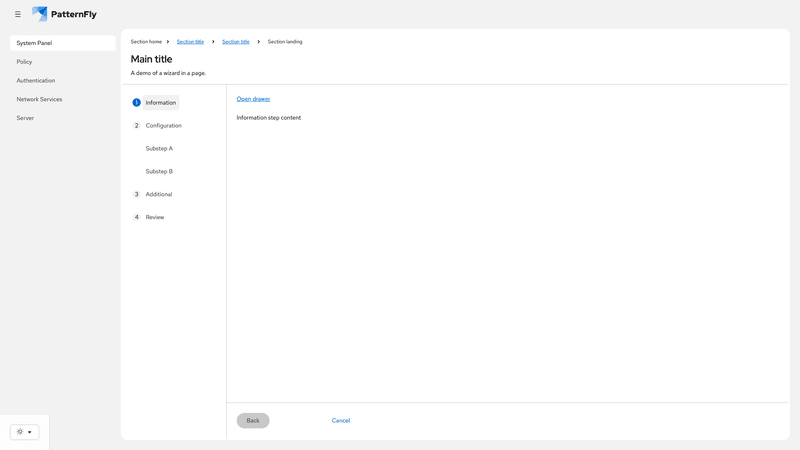Open first Section title breadcrumb link

[190, 42]
